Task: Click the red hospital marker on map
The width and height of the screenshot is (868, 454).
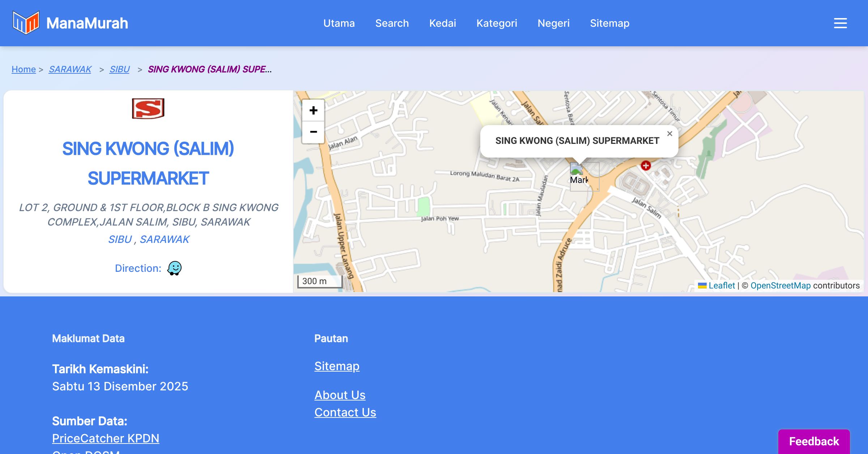Action: point(646,166)
